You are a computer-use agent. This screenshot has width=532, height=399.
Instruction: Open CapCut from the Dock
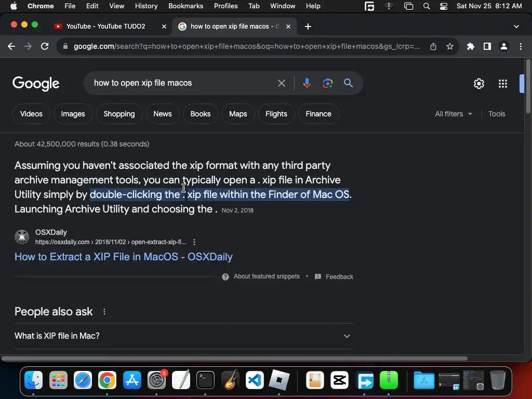point(340,380)
